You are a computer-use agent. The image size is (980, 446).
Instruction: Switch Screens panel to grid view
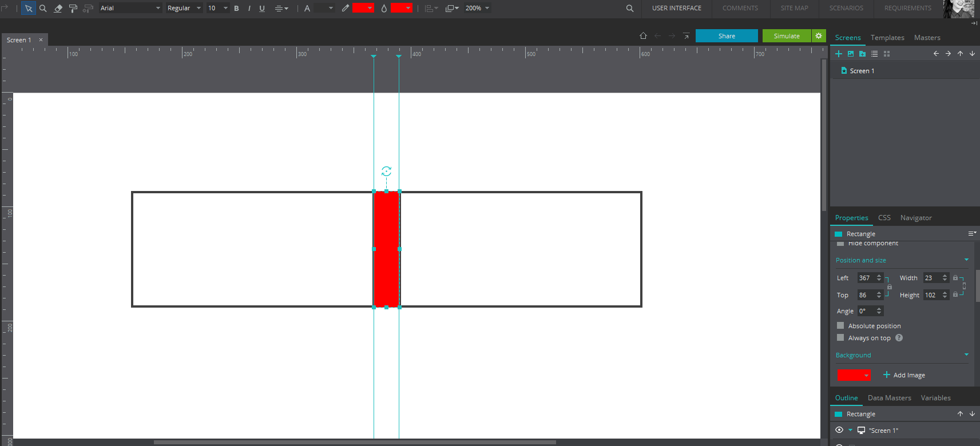[887, 54]
